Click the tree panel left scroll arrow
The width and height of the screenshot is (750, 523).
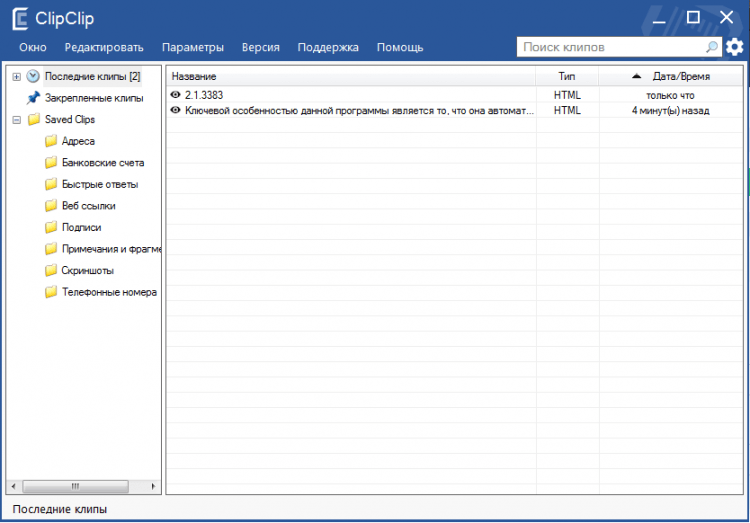13,486
